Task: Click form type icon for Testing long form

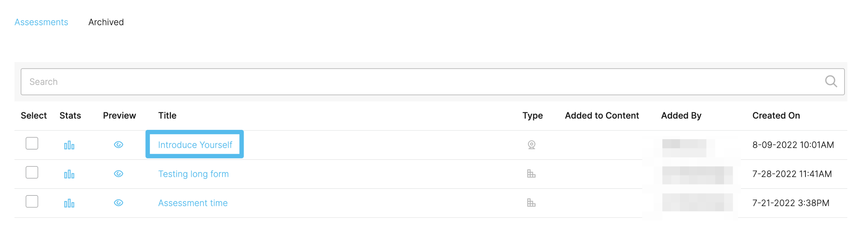Action: click(x=531, y=174)
